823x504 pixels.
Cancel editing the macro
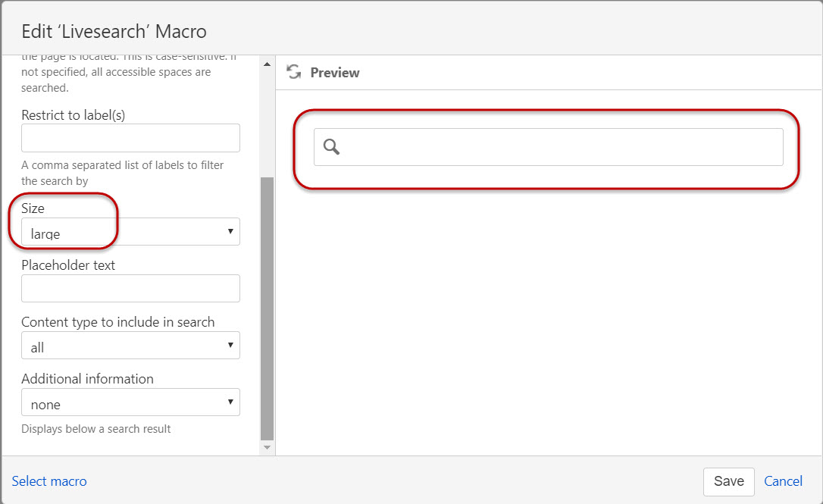tap(783, 481)
